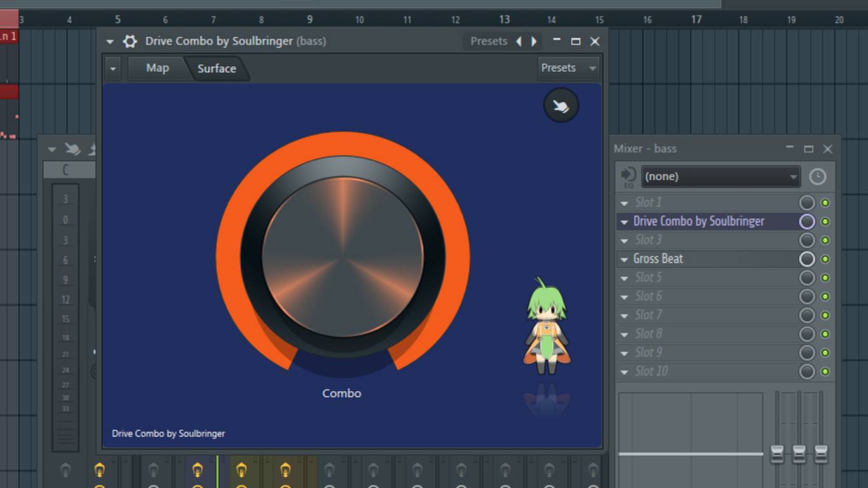The width and height of the screenshot is (868, 488).
Task: Go to previous preset with left arrow
Action: click(x=519, y=41)
